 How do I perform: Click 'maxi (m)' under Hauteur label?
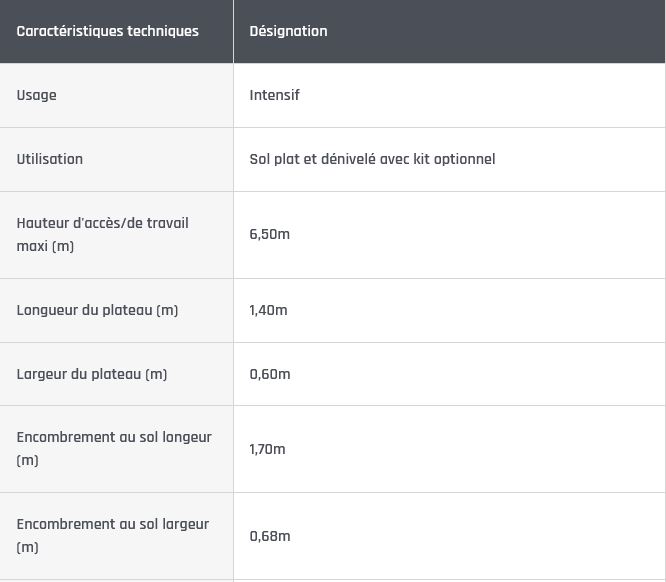coord(45,246)
